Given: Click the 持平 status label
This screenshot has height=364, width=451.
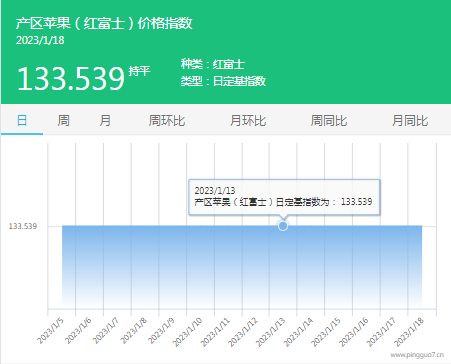Looking at the screenshot, I should pos(139,71).
